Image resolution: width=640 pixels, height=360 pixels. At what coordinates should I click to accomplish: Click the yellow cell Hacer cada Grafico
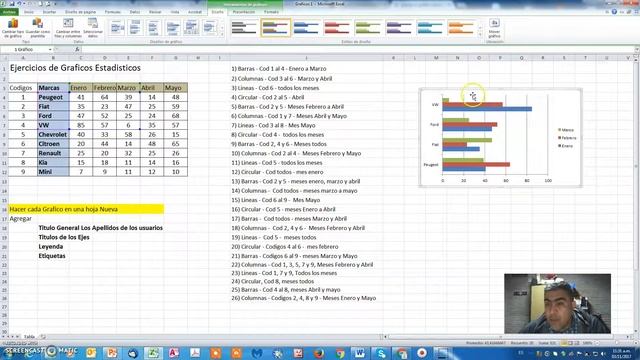click(x=86, y=209)
